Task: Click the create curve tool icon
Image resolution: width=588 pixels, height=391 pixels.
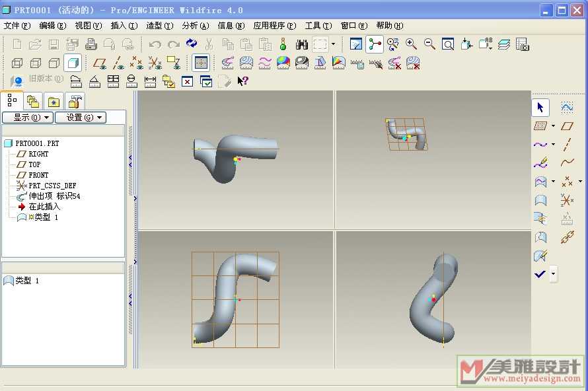Action: point(540,145)
